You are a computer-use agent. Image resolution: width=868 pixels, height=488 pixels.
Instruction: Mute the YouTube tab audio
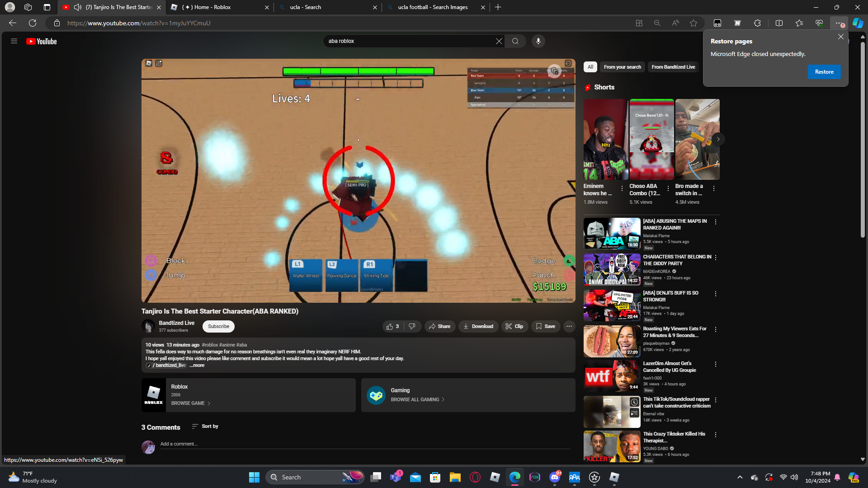[x=77, y=7]
